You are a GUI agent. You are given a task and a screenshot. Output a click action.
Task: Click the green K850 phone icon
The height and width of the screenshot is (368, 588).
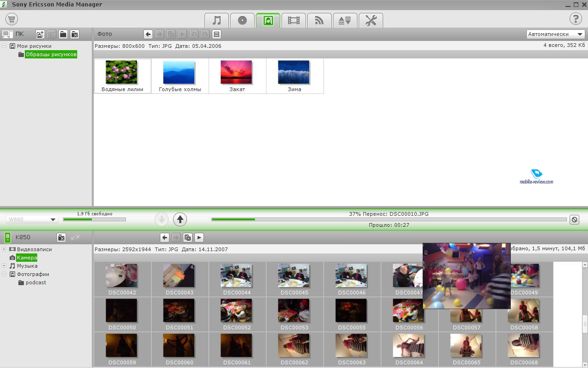point(8,237)
